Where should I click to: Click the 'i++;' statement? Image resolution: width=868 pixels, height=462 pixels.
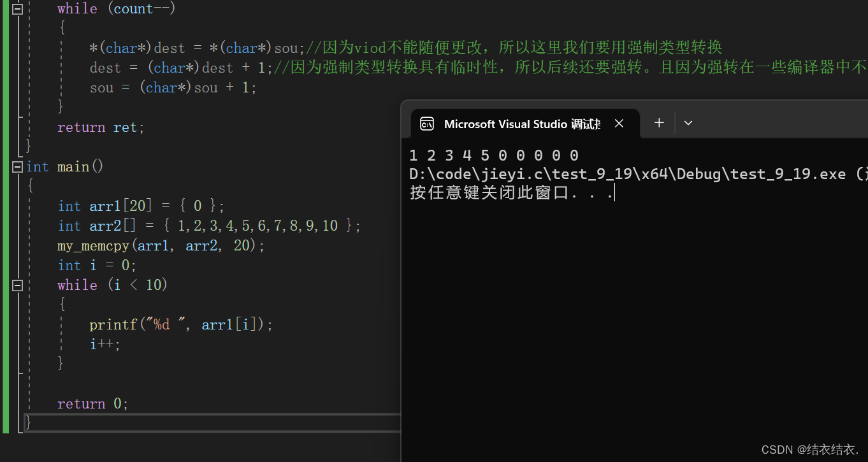click(x=105, y=344)
